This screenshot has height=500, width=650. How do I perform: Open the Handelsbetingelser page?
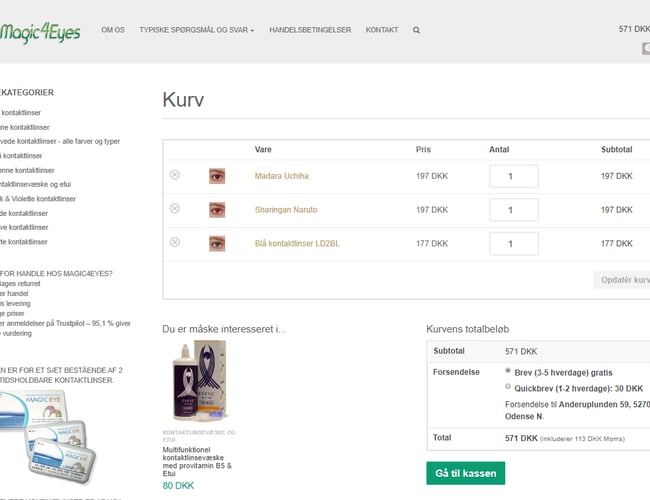[x=310, y=30]
